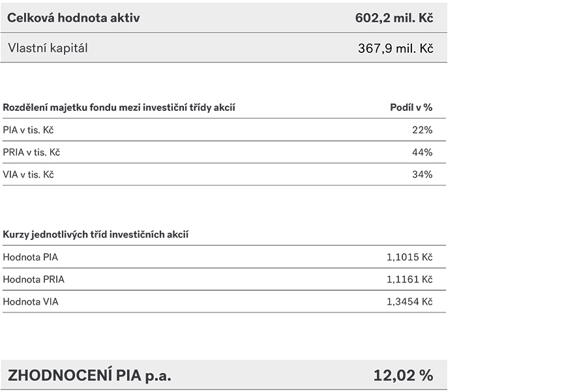
Task: Click the 'Kurzy jednotlivých tříd' table heading
Action: click(96, 234)
